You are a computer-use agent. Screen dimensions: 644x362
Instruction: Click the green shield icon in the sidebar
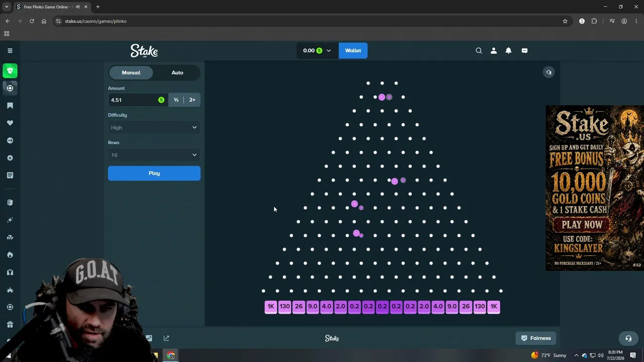pyautogui.click(x=10, y=71)
